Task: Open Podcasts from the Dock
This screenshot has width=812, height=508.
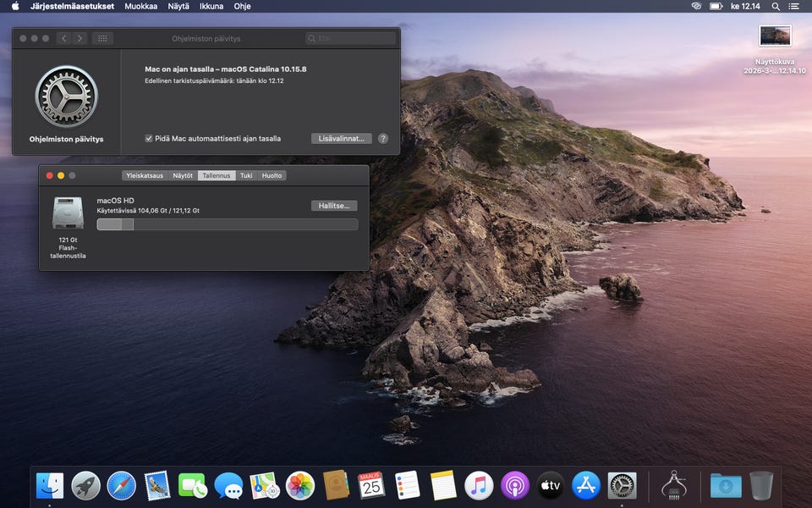Action: click(514, 485)
